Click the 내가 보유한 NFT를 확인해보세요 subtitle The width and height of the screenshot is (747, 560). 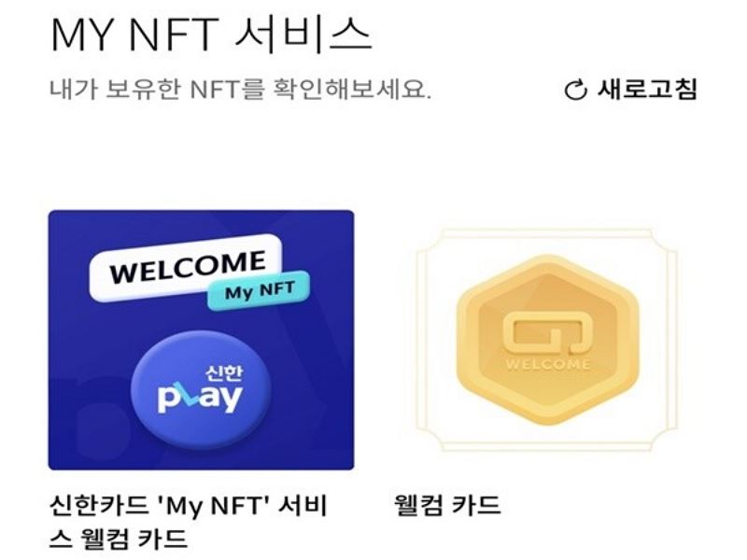tap(240, 89)
